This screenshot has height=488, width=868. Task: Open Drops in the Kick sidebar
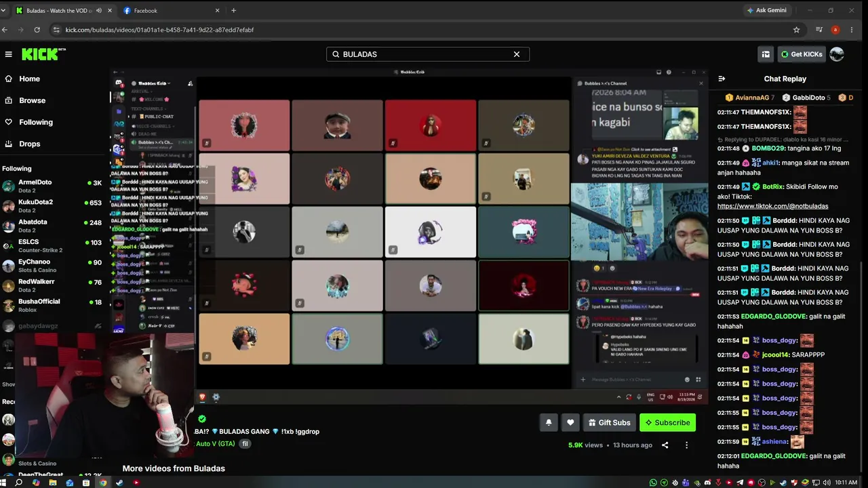point(22,144)
